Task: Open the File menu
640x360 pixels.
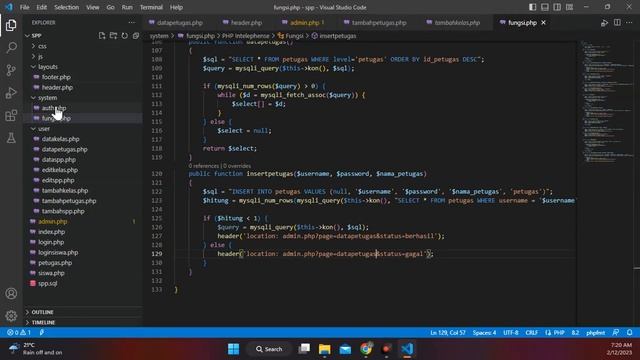Action: point(24,7)
